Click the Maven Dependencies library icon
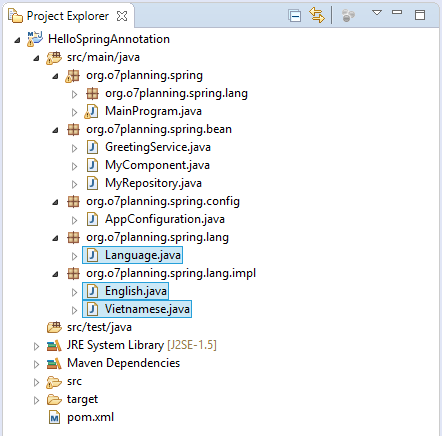Image resolution: width=442 pixels, height=436 pixels. click(54, 363)
